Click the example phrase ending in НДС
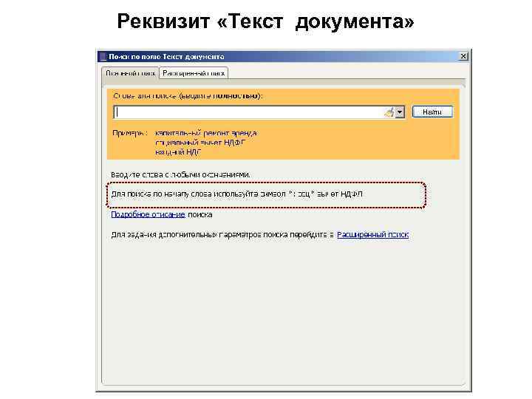This screenshot has height=399, width=532. (178, 152)
